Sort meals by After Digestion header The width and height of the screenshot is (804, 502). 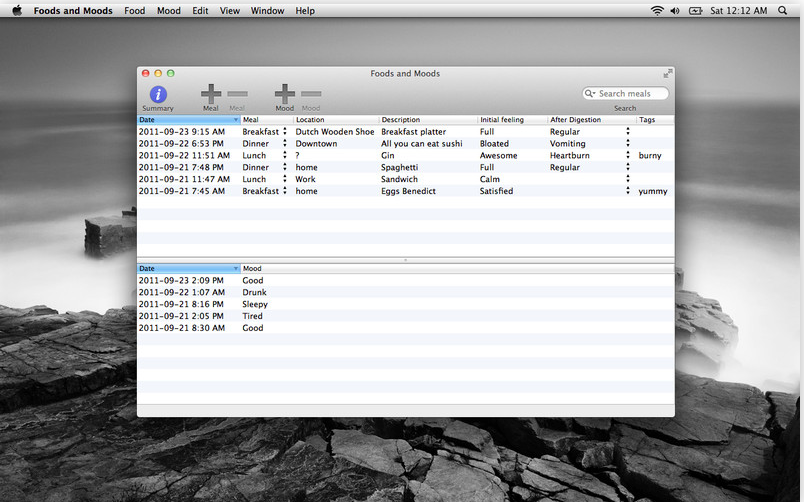592,119
